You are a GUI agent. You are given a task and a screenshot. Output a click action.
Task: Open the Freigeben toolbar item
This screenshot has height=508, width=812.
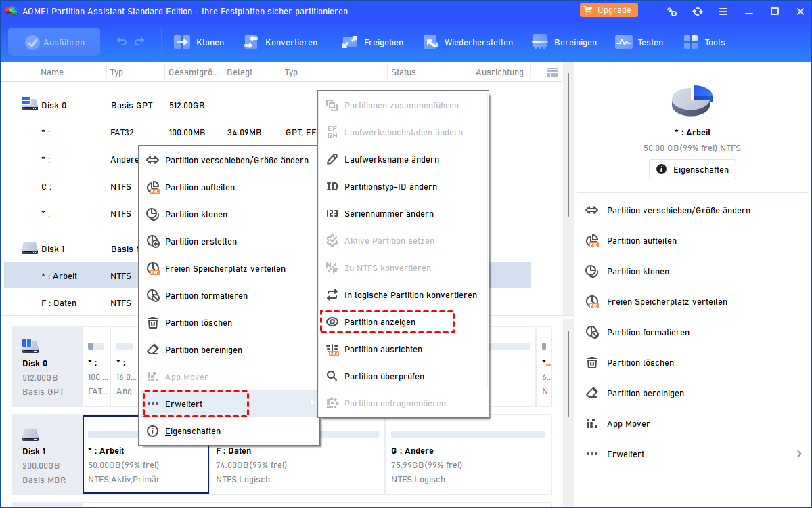pyautogui.click(x=372, y=42)
